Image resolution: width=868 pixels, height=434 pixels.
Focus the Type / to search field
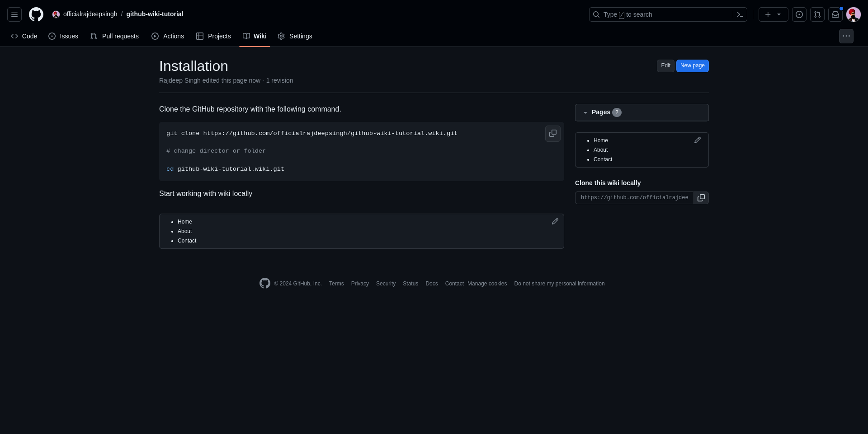[668, 14]
